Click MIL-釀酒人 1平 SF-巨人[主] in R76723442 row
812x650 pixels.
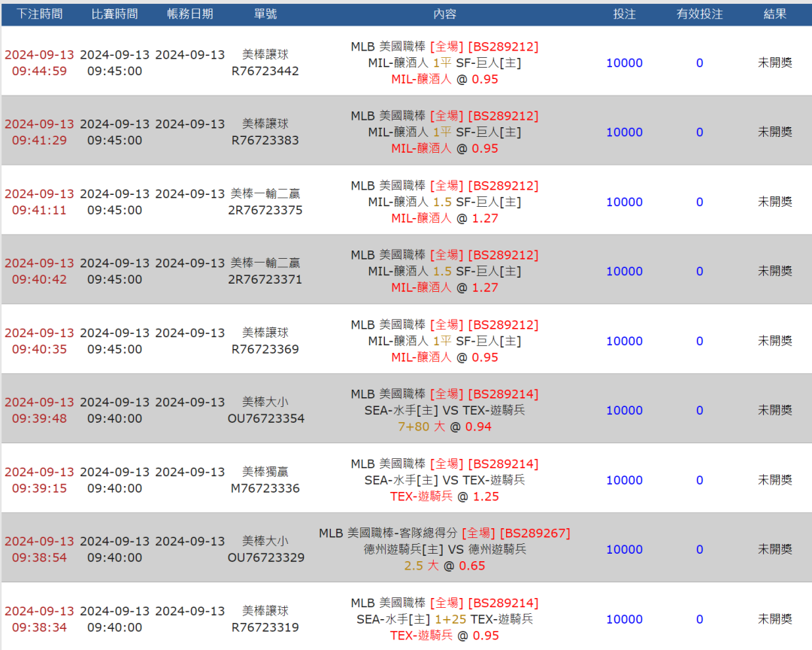(x=444, y=63)
